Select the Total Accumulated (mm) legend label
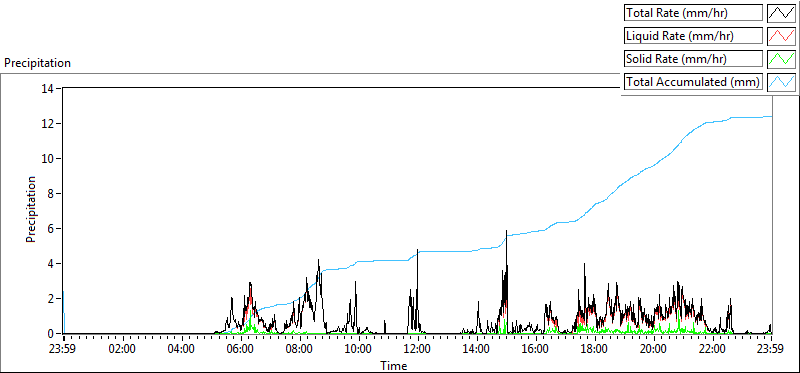This screenshot has width=800, height=373. pos(693,82)
